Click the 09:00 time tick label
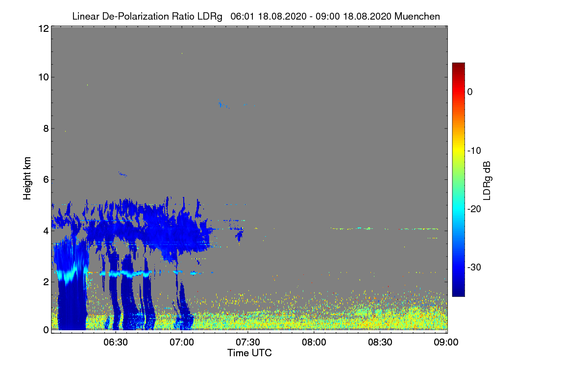Image resolution: width=588 pixels, height=392 pixels. click(x=446, y=343)
